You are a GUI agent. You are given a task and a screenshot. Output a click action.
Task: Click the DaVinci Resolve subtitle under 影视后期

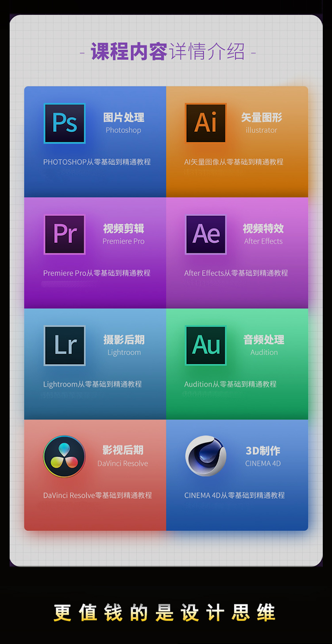tap(123, 464)
